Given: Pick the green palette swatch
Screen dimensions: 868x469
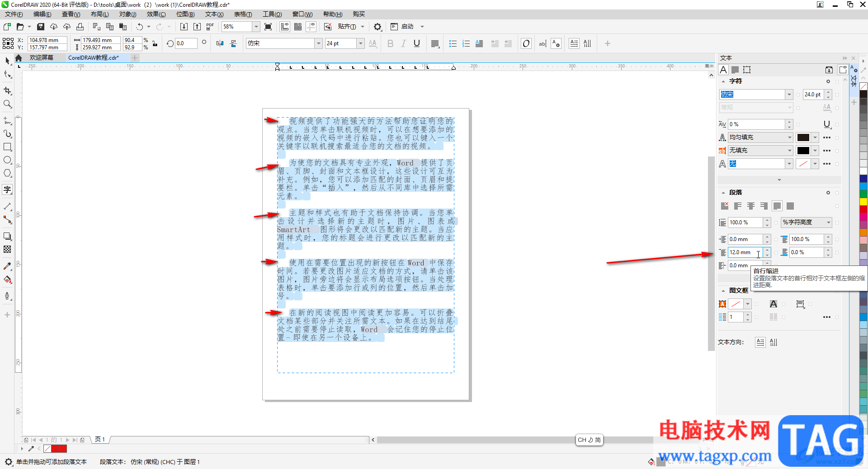Looking at the screenshot, I should [x=863, y=195].
